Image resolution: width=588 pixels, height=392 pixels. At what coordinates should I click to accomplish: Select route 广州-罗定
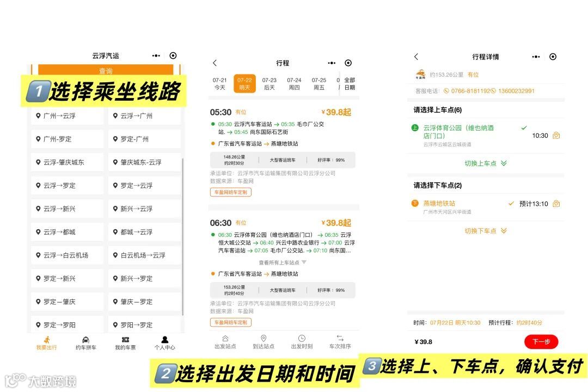tap(68, 139)
